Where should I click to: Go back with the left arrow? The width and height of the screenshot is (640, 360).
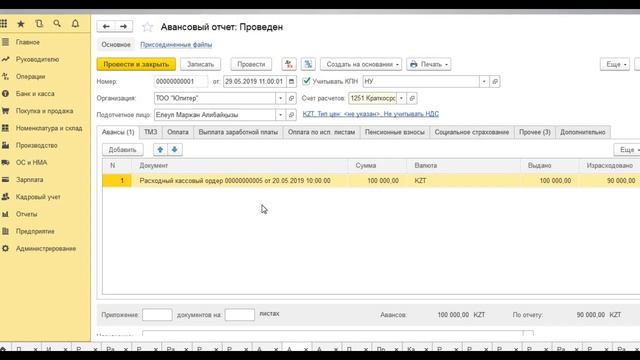[x=106, y=27]
